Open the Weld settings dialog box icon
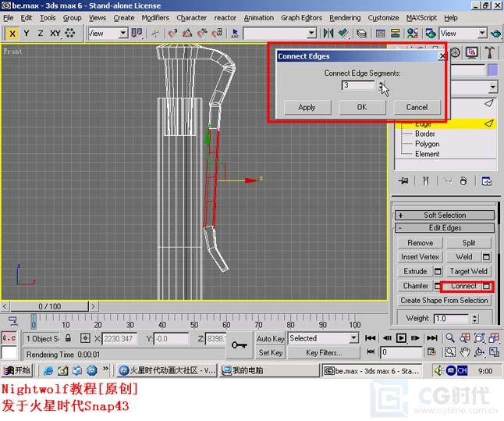The height and width of the screenshot is (421, 504). coord(486,257)
